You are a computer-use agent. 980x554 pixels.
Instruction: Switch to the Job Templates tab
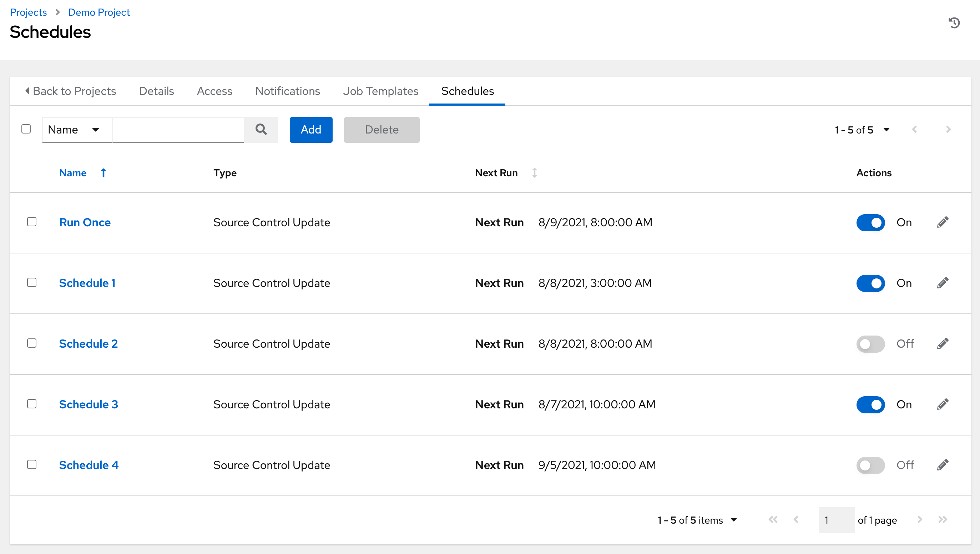(x=380, y=91)
